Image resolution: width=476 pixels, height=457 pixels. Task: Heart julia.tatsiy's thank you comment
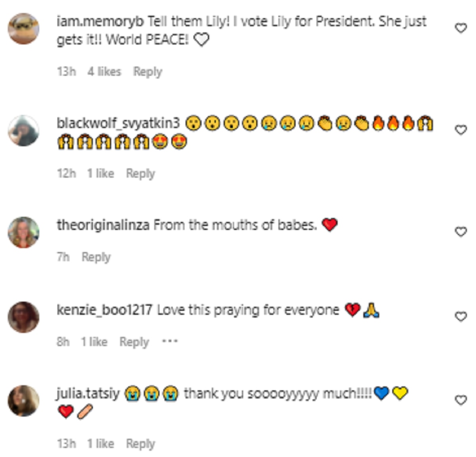(x=461, y=400)
